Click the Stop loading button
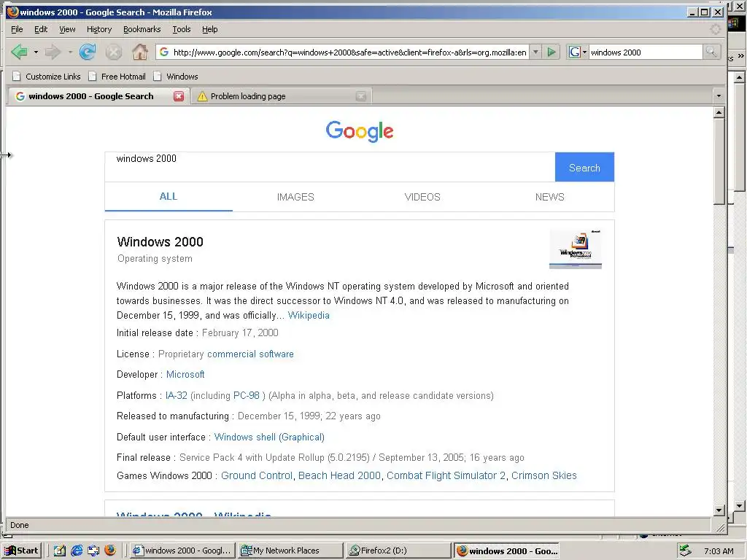This screenshot has height=560, width=747. [x=113, y=52]
